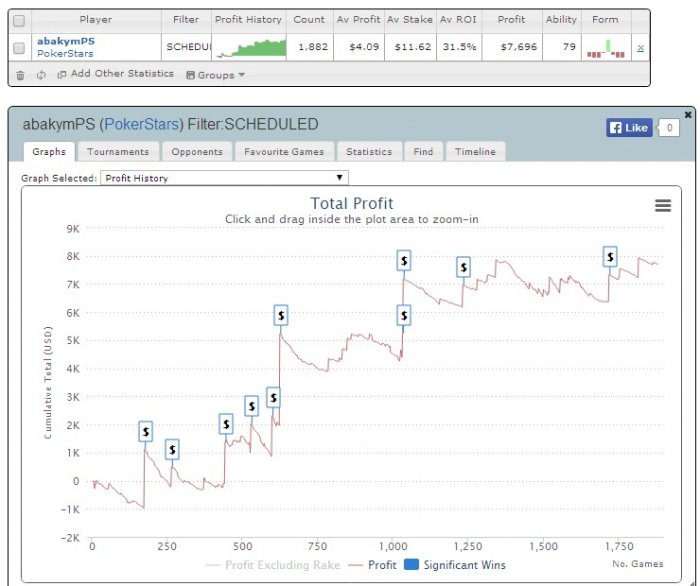Open the Find tab
This screenshot has width=700, height=586.
point(423,152)
